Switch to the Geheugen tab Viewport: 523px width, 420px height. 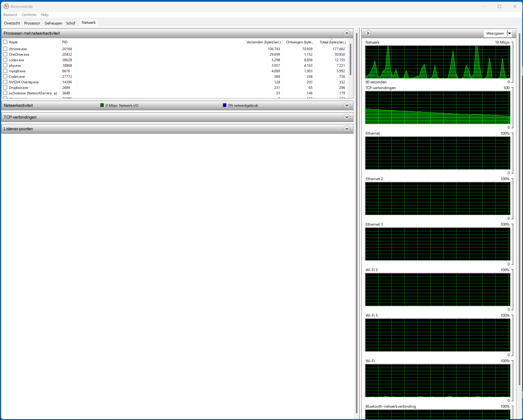coord(53,23)
